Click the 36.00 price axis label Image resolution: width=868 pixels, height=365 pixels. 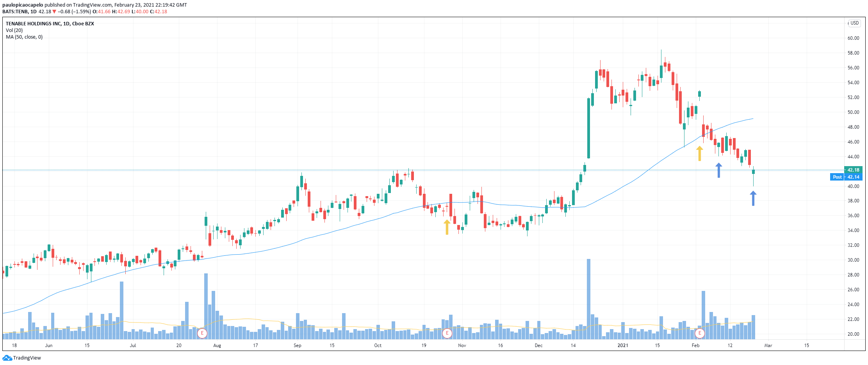[853, 216]
